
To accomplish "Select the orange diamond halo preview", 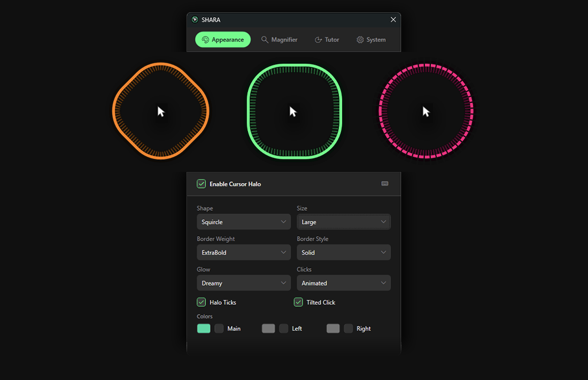I will click(x=161, y=111).
